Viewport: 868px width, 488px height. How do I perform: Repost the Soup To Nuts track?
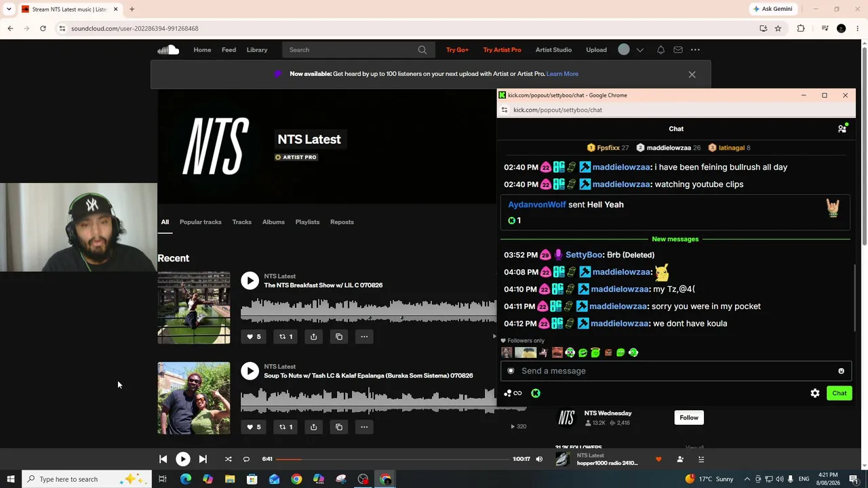(285, 427)
